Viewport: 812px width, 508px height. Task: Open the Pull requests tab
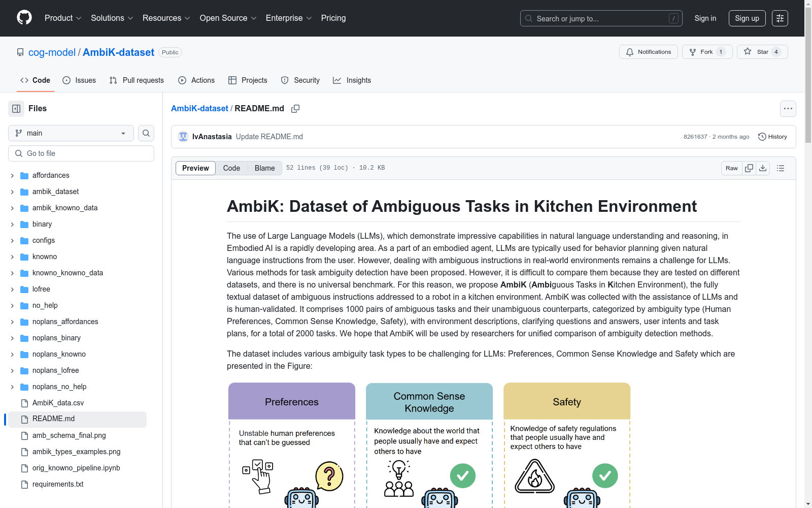(137, 80)
